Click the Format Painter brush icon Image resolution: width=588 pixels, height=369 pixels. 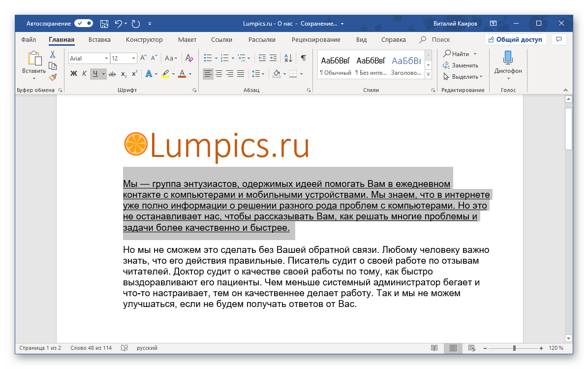click(x=53, y=77)
